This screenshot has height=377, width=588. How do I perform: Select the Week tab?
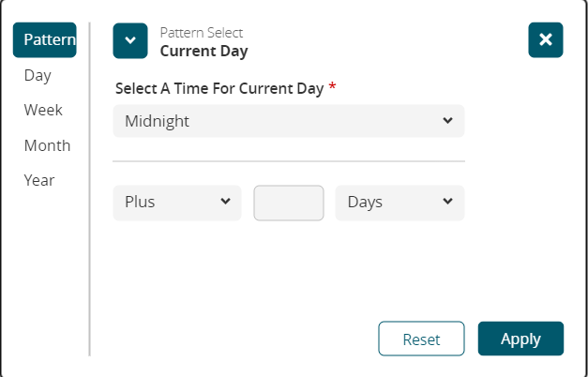tap(43, 110)
